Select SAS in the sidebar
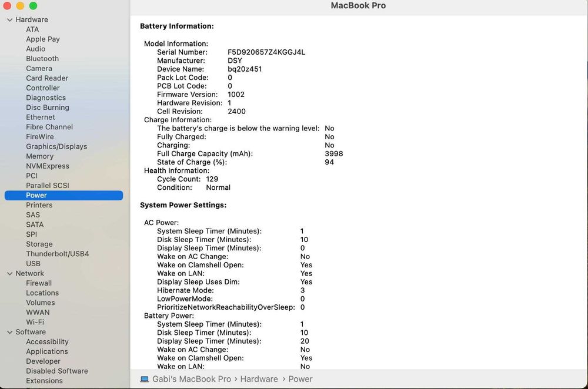This screenshot has height=389, width=588. (x=33, y=214)
